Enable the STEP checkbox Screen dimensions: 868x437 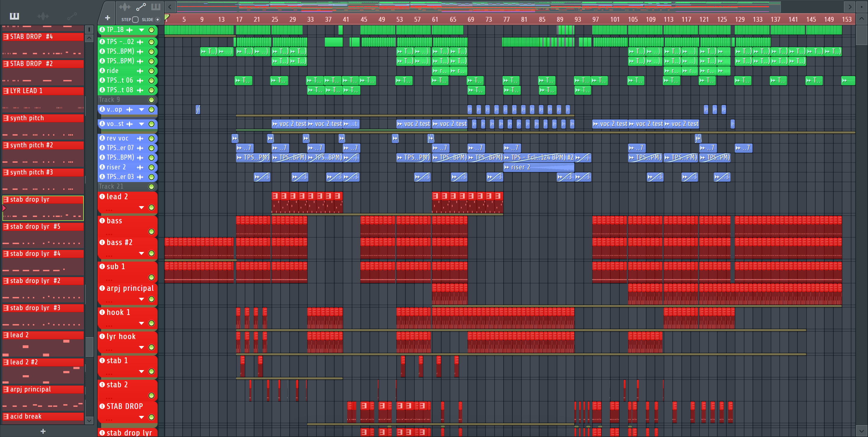coord(135,20)
